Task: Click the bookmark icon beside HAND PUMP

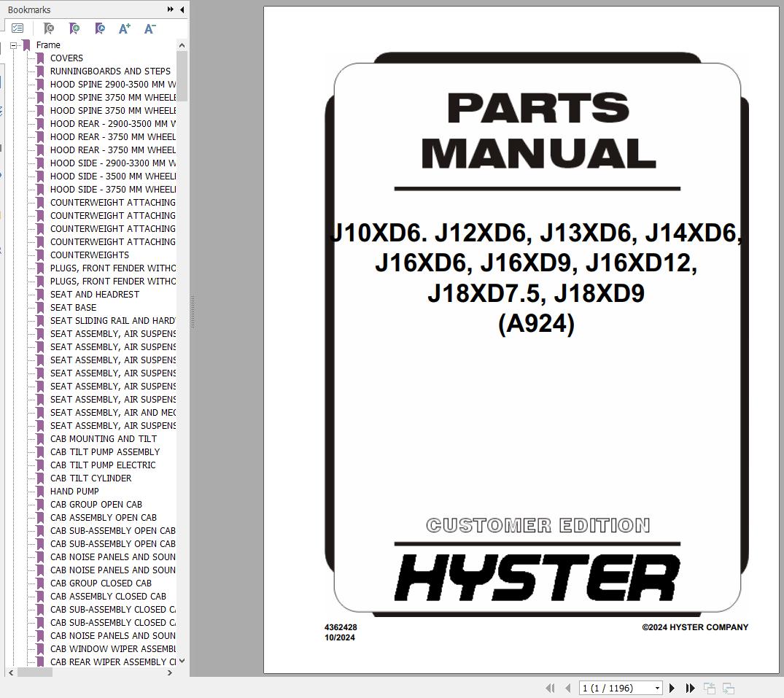Action: (x=41, y=491)
